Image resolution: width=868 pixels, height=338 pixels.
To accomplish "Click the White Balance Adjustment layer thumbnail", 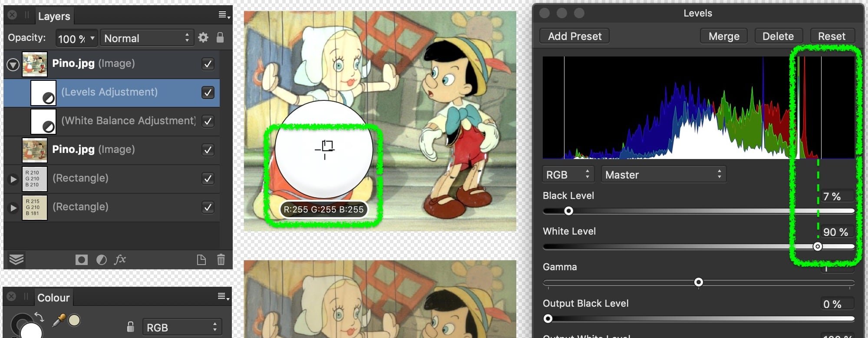I will (43, 121).
